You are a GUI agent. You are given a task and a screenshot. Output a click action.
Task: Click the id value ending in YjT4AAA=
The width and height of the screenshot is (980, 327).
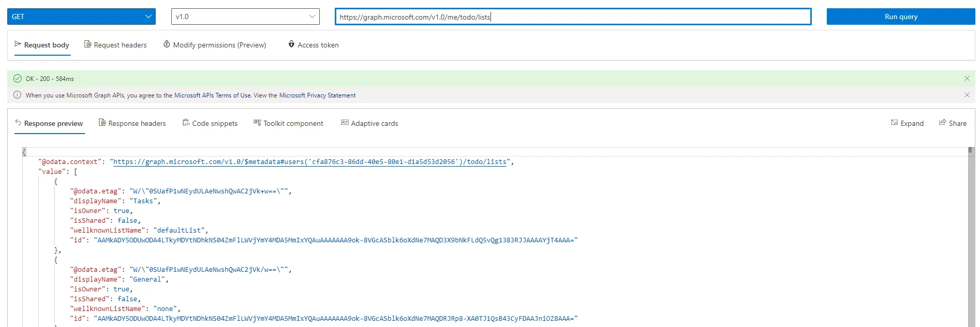336,240
